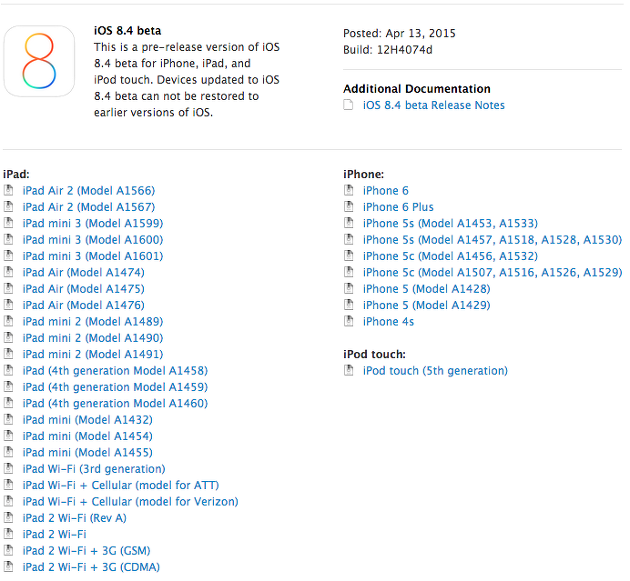Click file icon beside iPhone 5s A1453, A1533
Image resolution: width=630 pixels, height=581 pixels.
tap(349, 223)
